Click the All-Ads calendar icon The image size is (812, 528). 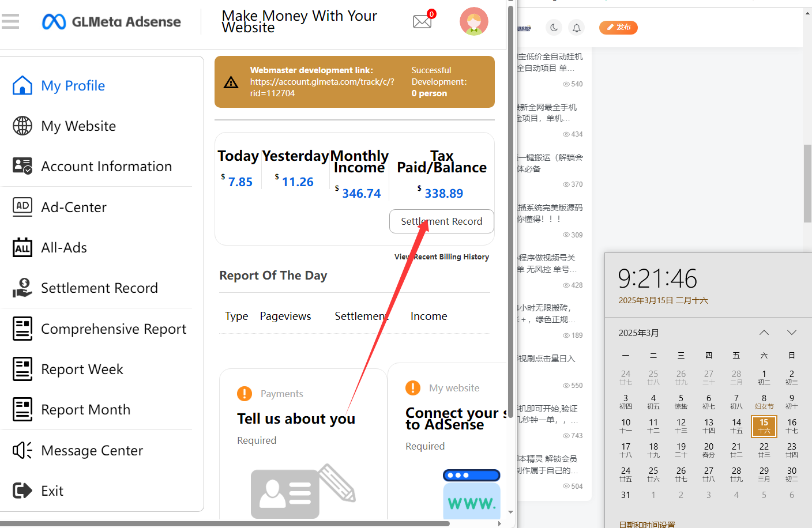(22, 247)
